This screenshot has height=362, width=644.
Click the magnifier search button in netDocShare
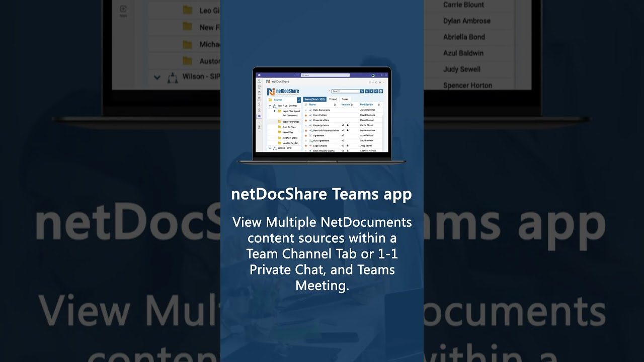click(x=362, y=92)
